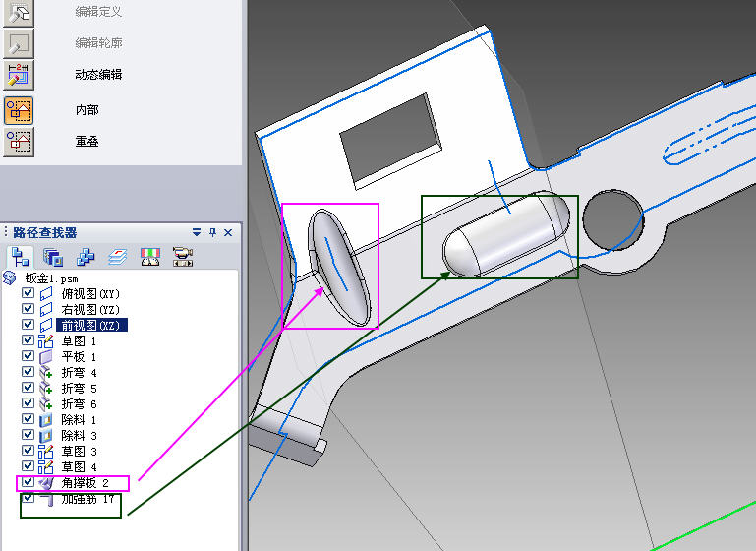The height and width of the screenshot is (551, 756).
Task: Toggle the pin on the 路径查找器 panel
Action: coord(212,232)
